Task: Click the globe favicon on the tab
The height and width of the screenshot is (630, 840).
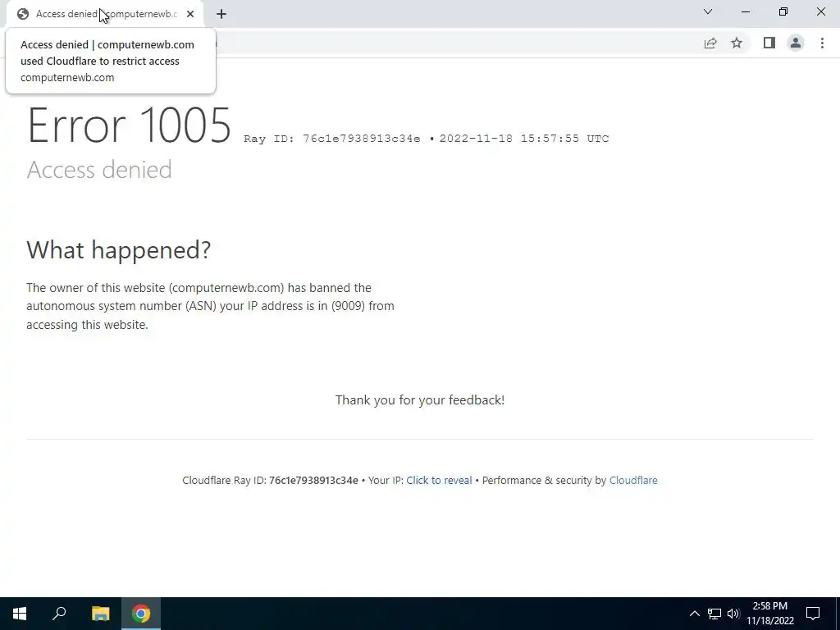Action: pos(22,14)
